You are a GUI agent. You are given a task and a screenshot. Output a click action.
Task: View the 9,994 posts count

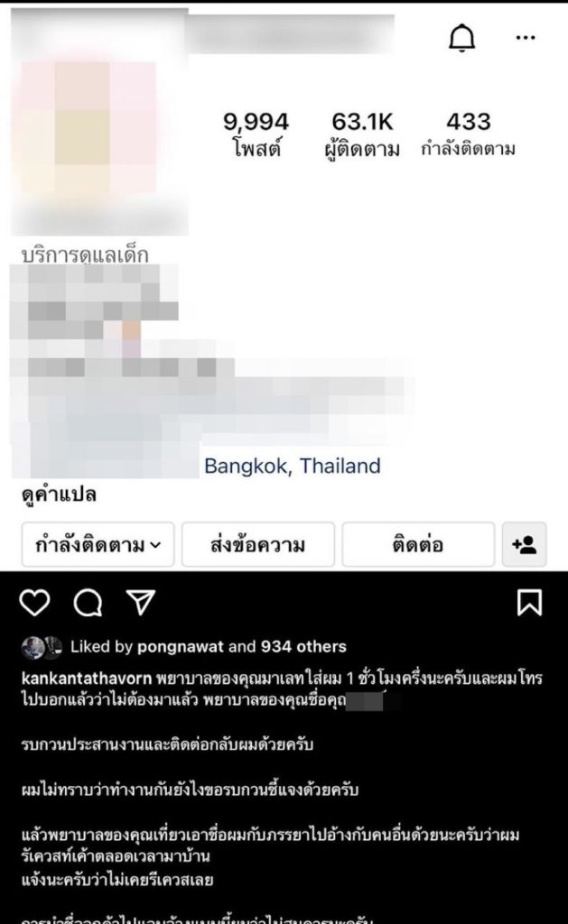click(x=256, y=134)
